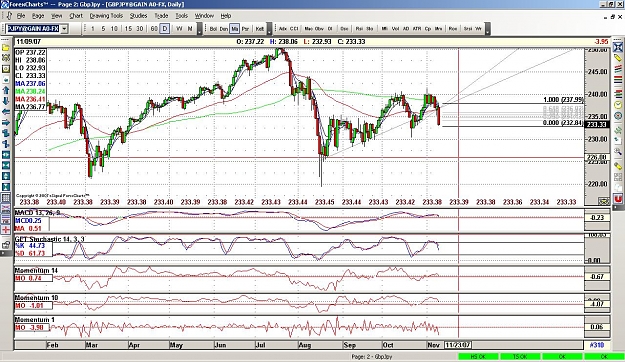Add Donchian (Don) study
625x362 pixels.
coord(224,29)
